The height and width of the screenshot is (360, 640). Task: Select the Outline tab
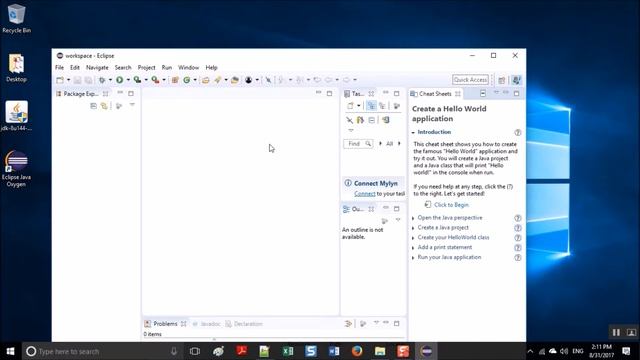tap(358, 209)
